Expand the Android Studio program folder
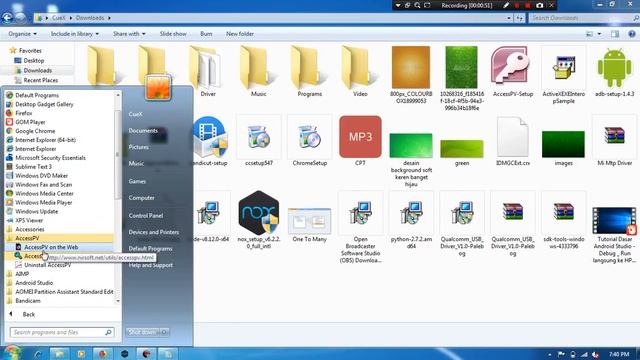 34,282
